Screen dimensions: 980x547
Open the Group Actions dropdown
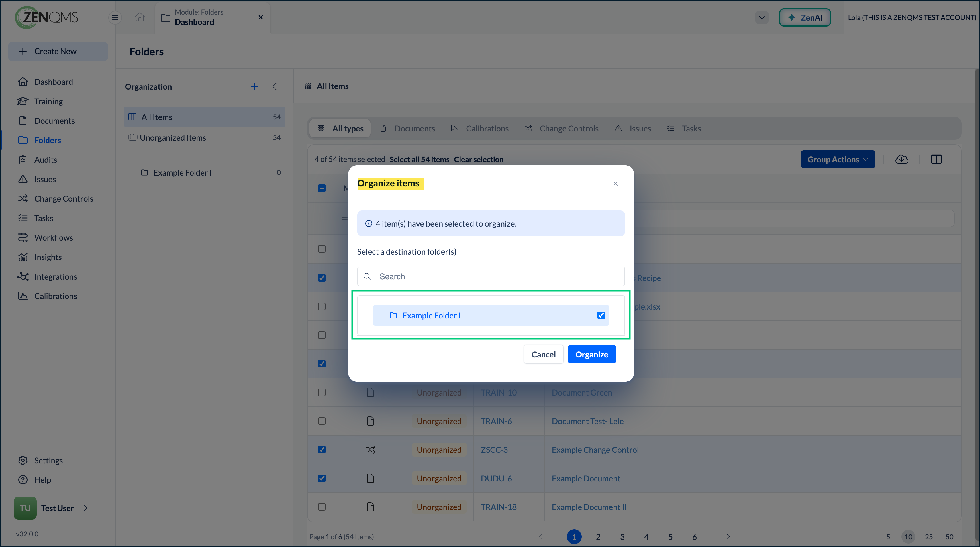(838, 159)
